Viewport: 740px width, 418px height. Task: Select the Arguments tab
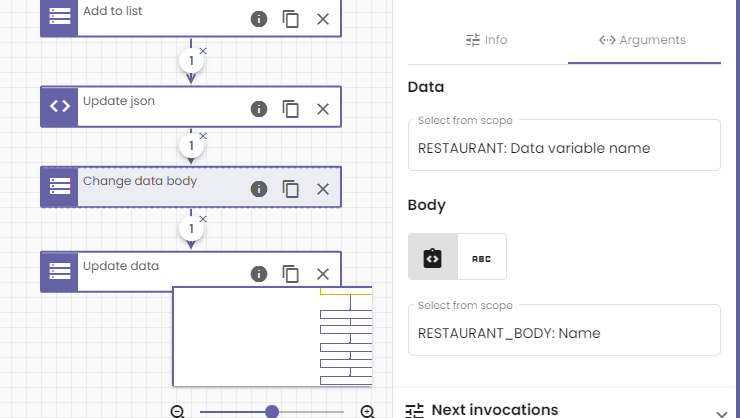click(x=643, y=40)
